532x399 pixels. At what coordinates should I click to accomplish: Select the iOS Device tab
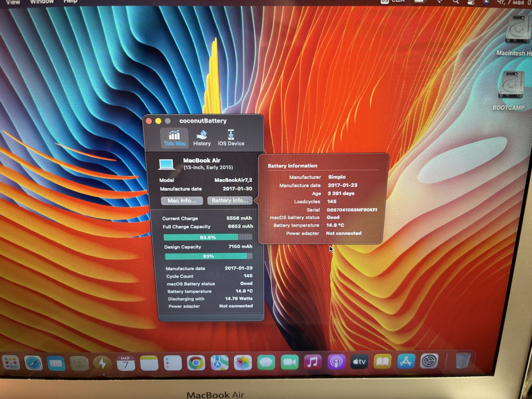[231, 138]
